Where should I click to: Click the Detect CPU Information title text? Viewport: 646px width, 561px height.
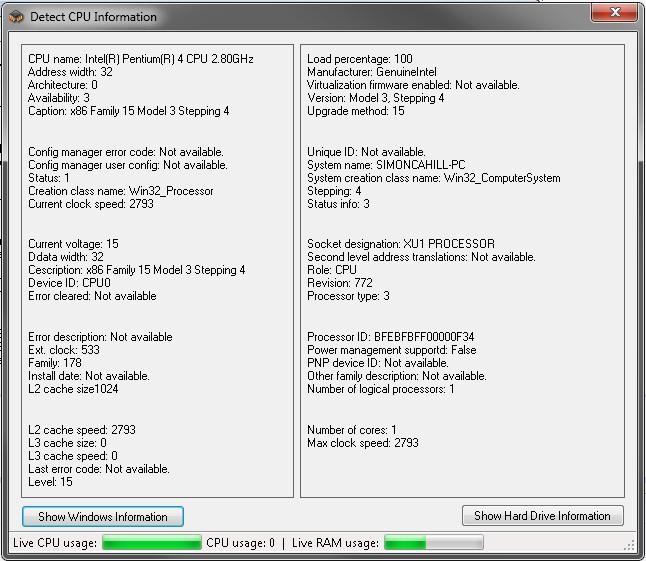[x=93, y=17]
